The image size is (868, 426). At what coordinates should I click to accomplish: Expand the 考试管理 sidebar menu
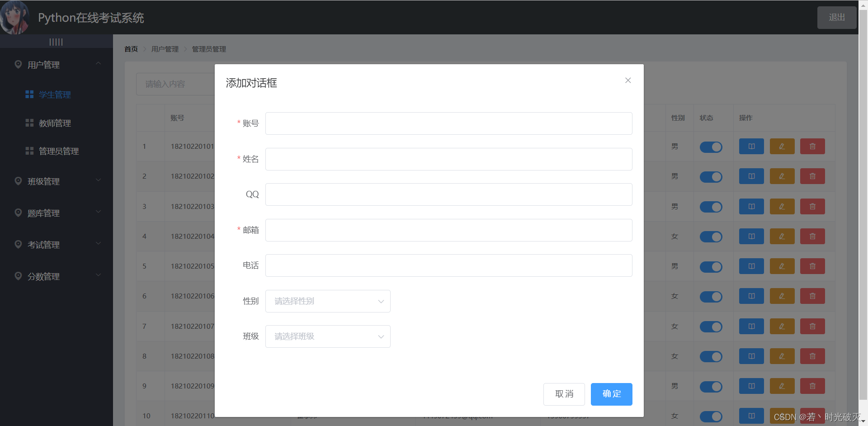pos(57,245)
